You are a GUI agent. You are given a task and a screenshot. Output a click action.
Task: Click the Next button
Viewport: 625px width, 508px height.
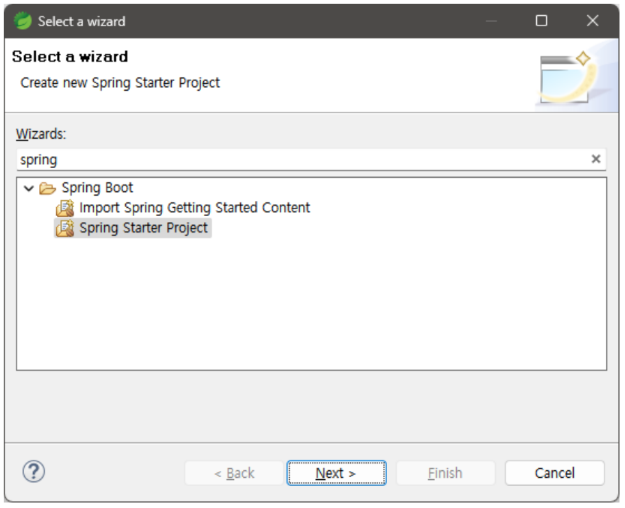coord(336,473)
